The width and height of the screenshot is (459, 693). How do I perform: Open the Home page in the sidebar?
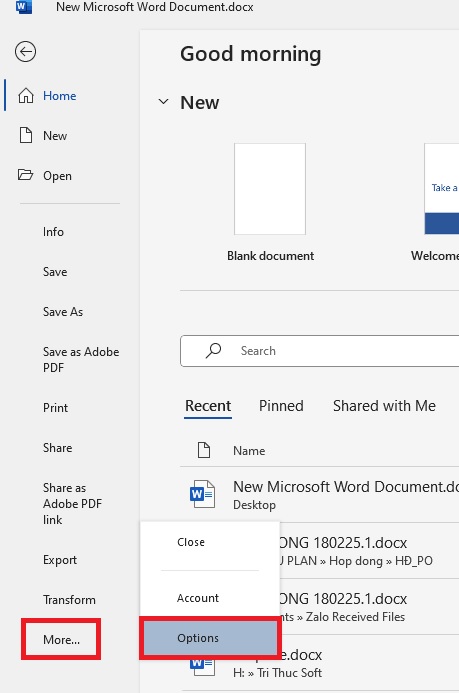point(62,95)
